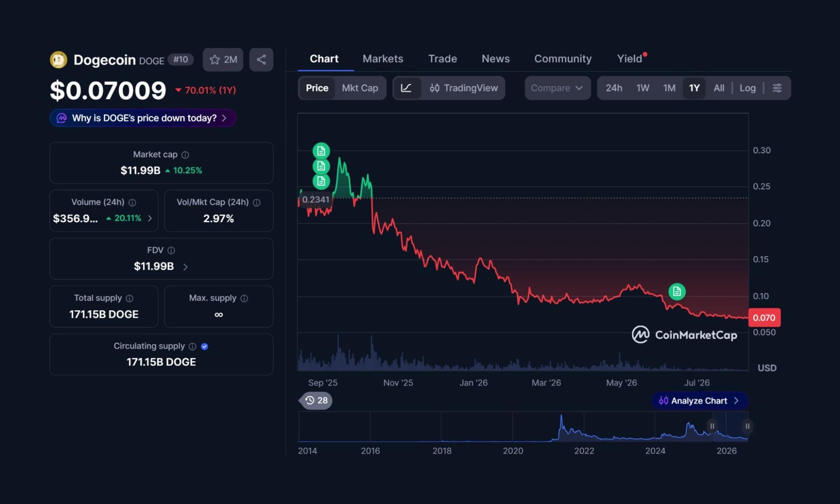Click the Analyze Chart button
Screen dimensions: 840x504
[699, 401]
